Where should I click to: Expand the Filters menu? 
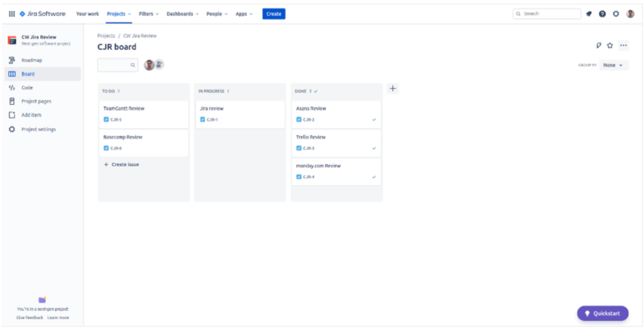coord(149,14)
